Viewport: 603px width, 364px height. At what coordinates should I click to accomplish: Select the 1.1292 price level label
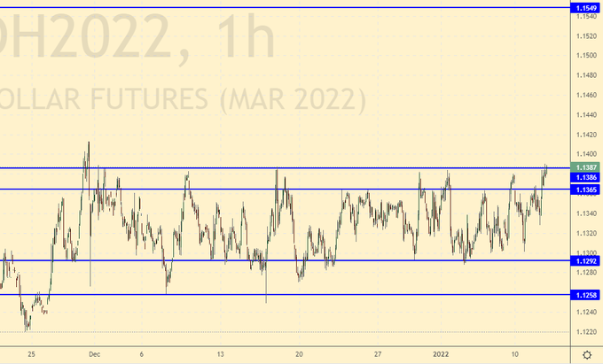585,261
